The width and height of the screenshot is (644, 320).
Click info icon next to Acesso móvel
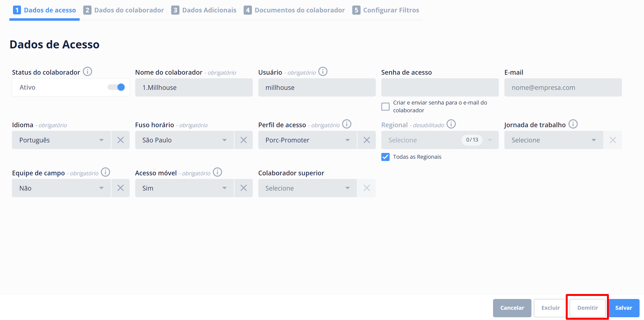(x=217, y=172)
